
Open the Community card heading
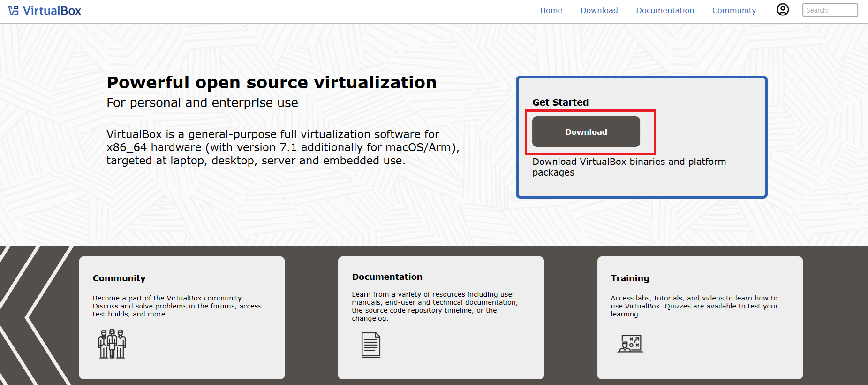[x=119, y=278]
